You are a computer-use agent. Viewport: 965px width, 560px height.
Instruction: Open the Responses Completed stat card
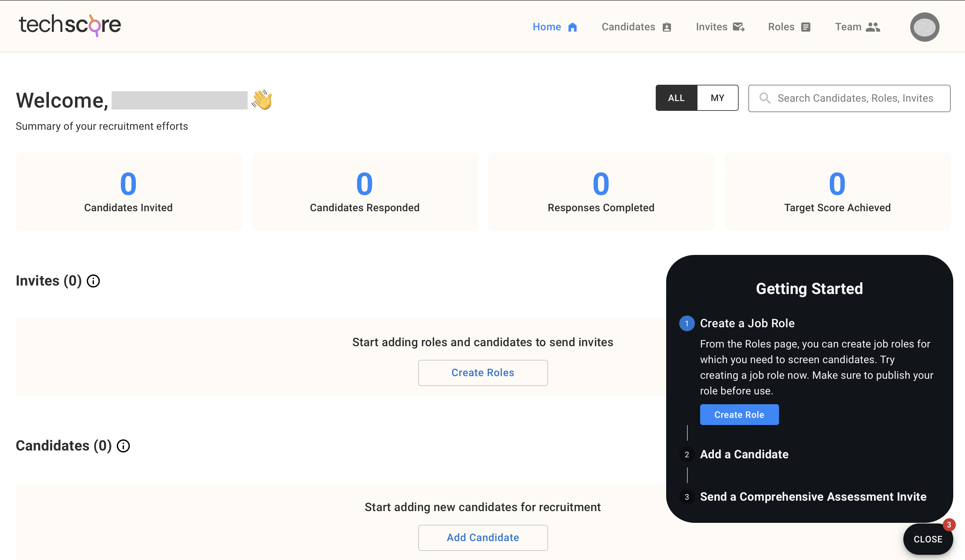pos(601,191)
